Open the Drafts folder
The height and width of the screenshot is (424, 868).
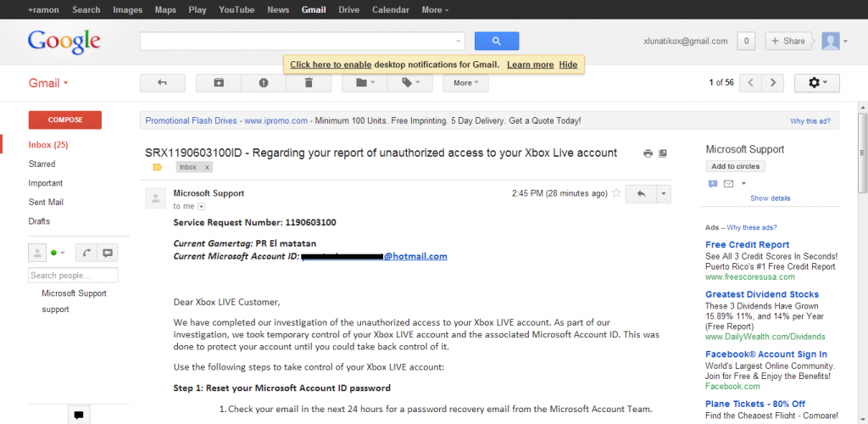coord(39,221)
